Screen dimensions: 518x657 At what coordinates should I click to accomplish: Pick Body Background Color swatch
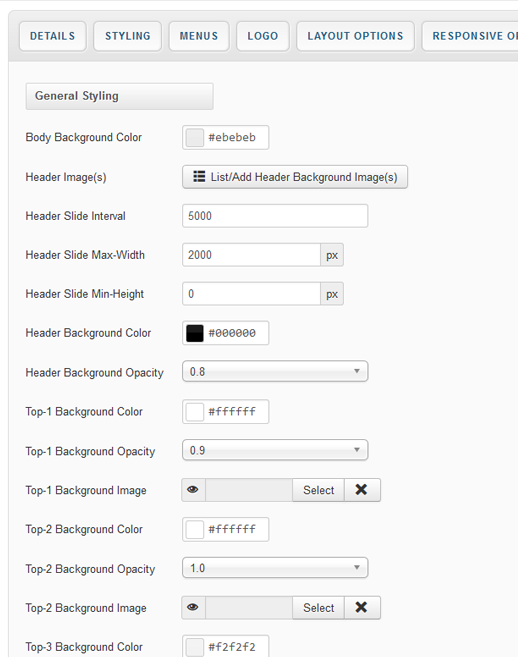(194, 137)
